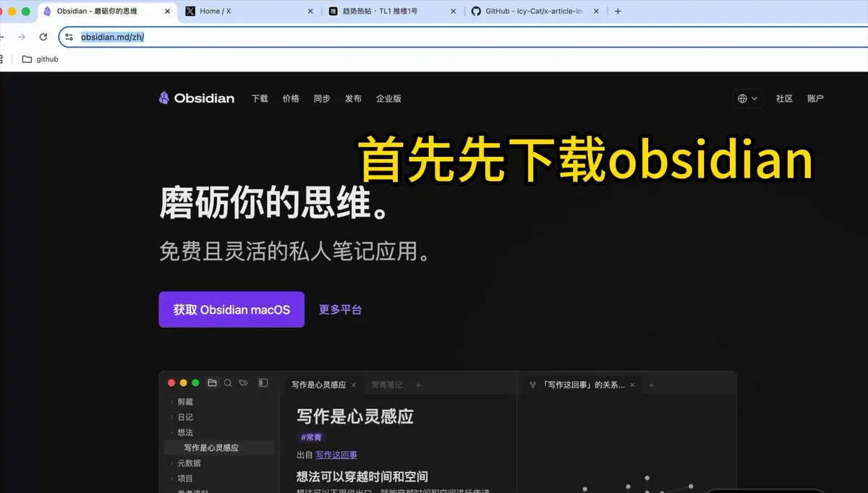
Task: Close the Obsidian browser tab
Action: pyautogui.click(x=167, y=11)
